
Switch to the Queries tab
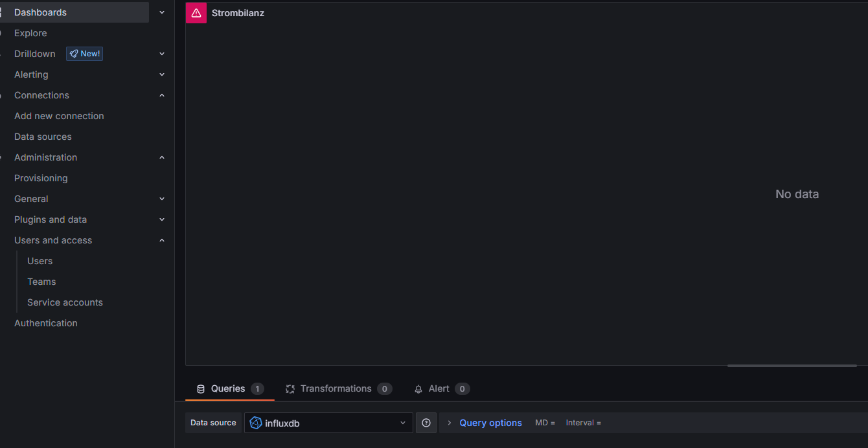click(229, 389)
